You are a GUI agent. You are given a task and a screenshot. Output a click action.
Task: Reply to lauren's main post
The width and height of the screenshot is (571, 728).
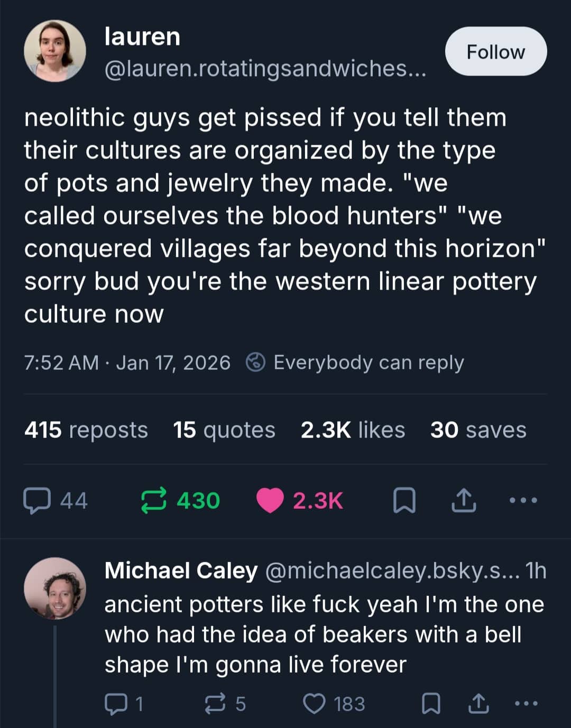pos(37,501)
